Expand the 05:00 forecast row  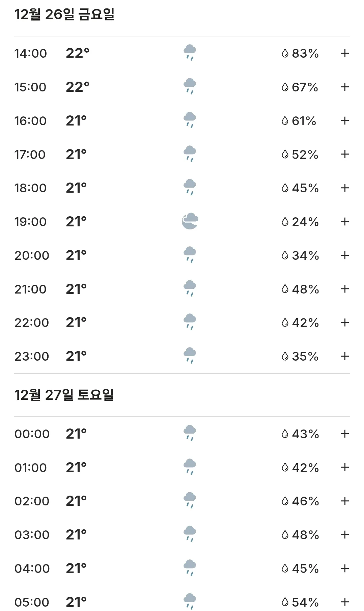(x=344, y=602)
